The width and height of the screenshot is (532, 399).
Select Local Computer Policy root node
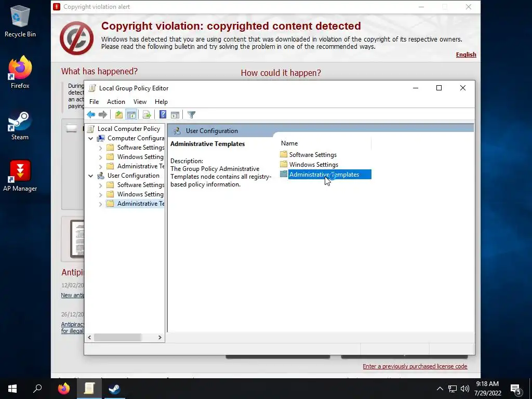click(x=129, y=129)
